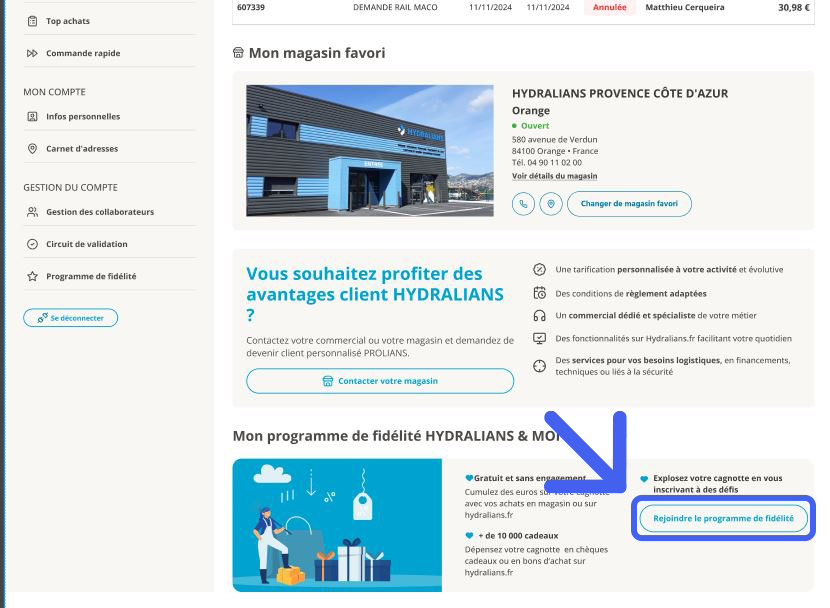Click heart icon beside Explosez votre cagnotte
830x608 pixels.
644,478
